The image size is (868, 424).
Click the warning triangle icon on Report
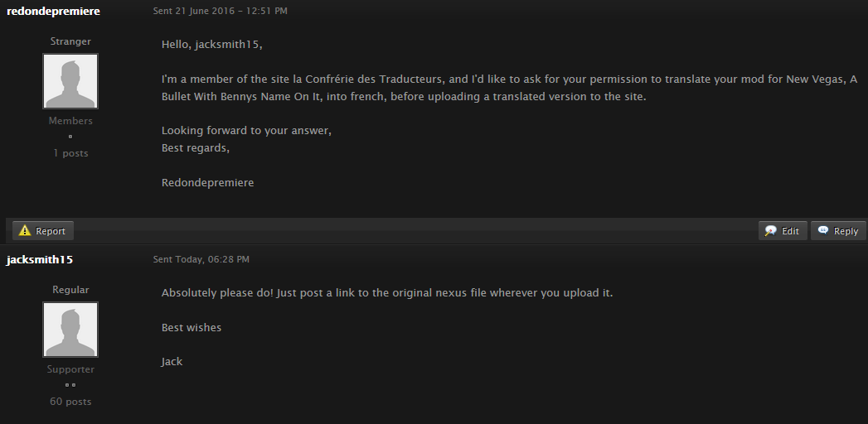click(25, 231)
